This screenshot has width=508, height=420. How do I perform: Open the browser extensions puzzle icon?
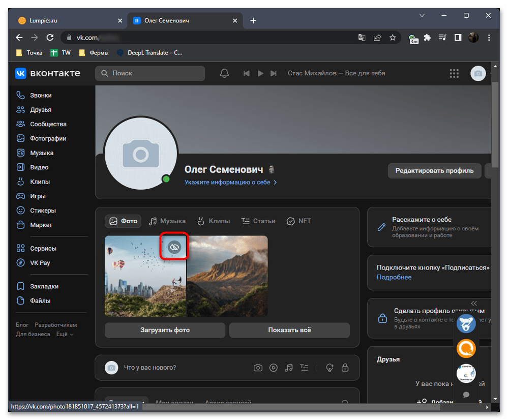coord(427,38)
